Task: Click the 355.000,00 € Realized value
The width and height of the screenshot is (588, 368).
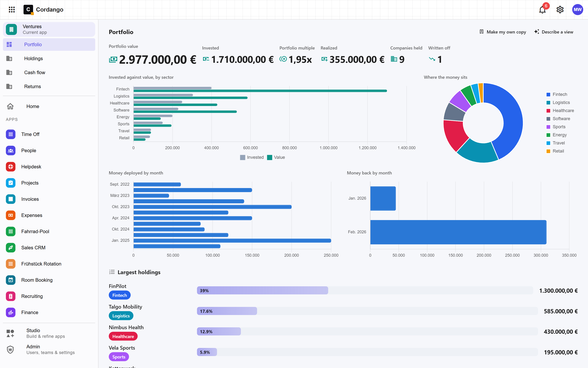Action: coord(357,60)
